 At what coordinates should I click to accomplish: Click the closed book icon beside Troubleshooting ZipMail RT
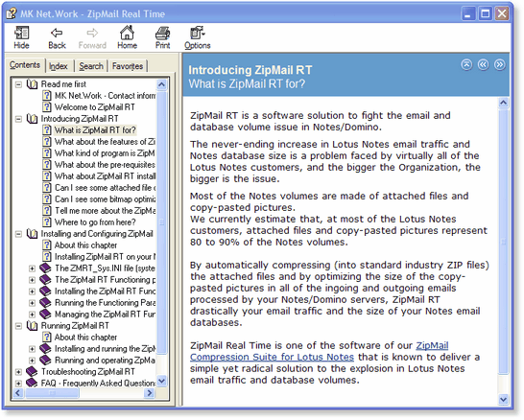32,372
